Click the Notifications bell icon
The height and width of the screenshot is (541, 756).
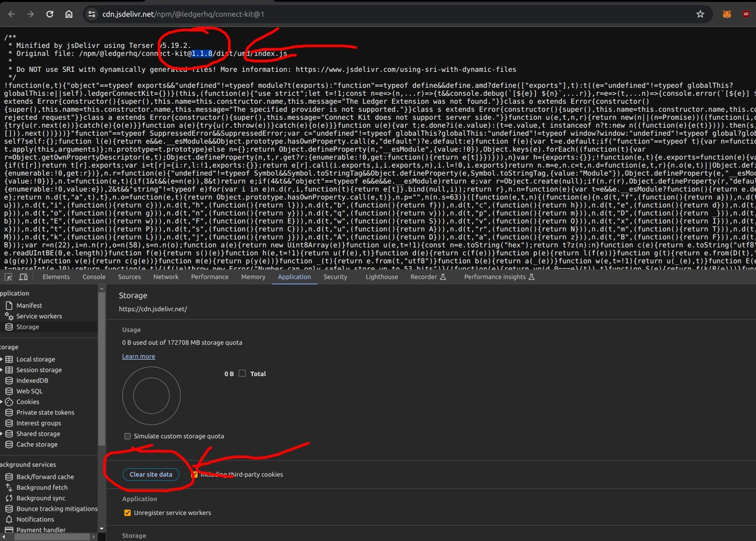pyautogui.click(x=9, y=520)
